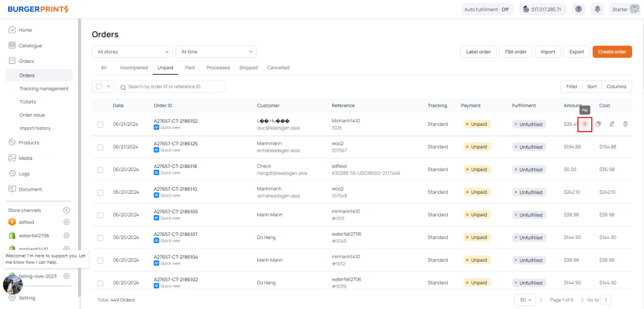Open the gear settings for adfasd store
The height and width of the screenshot is (309, 644).
click(x=67, y=222)
